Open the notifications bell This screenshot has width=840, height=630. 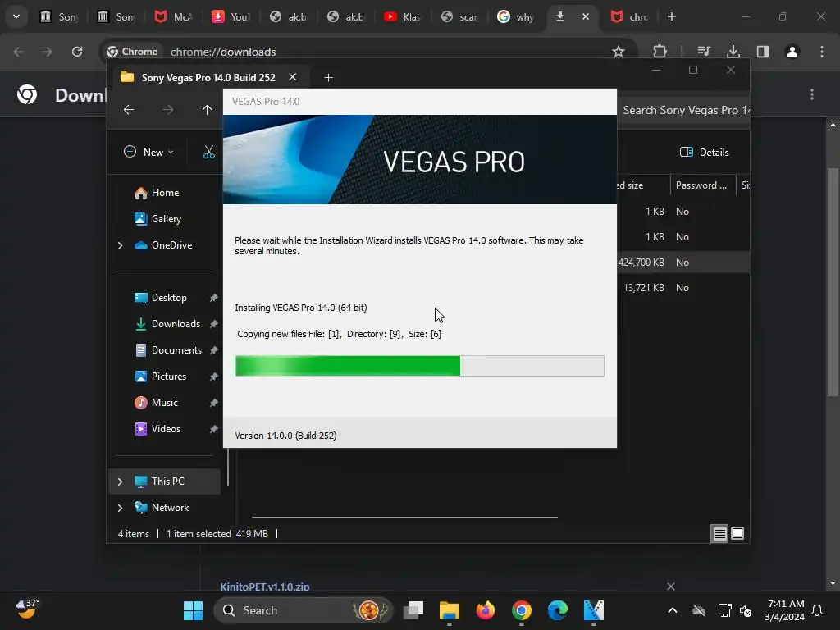point(817,610)
